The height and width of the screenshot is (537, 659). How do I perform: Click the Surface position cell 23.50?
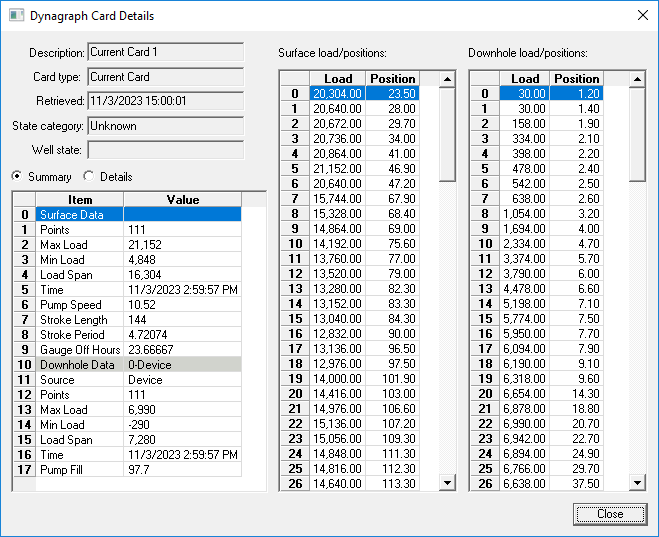click(x=393, y=93)
